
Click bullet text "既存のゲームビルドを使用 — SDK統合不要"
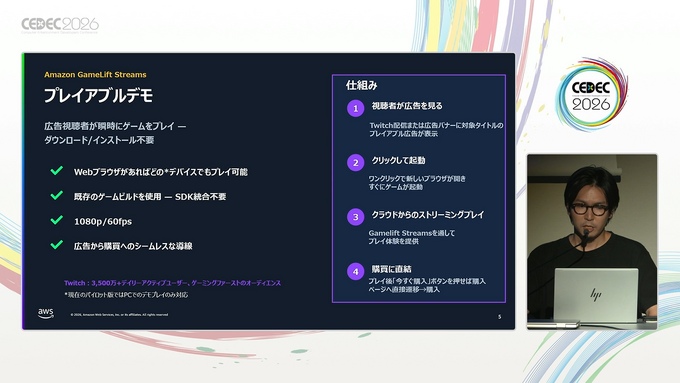pyautogui.click(x=150, y=197)
